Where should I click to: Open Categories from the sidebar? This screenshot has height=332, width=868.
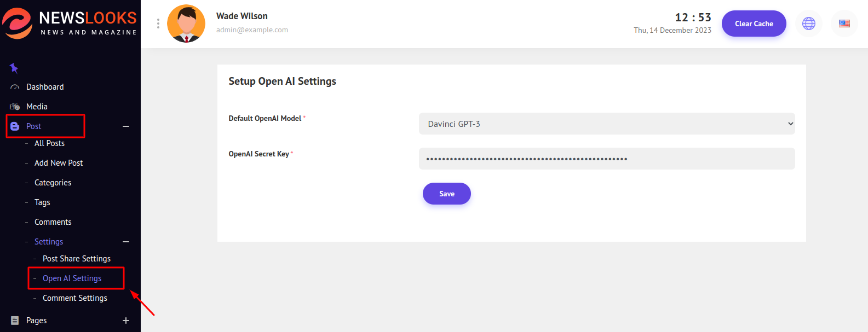pyautogui.click(x=53, y=183)
